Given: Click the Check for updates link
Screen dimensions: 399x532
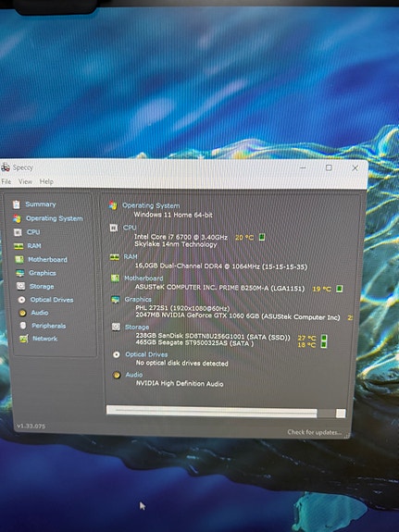Looking at the screenshot, I should pos(314,432).
